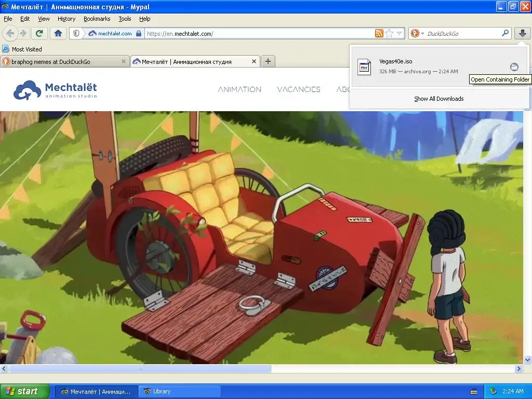
Task: Open the History menu
Action: pyautogui.click(x=66, y=19)
